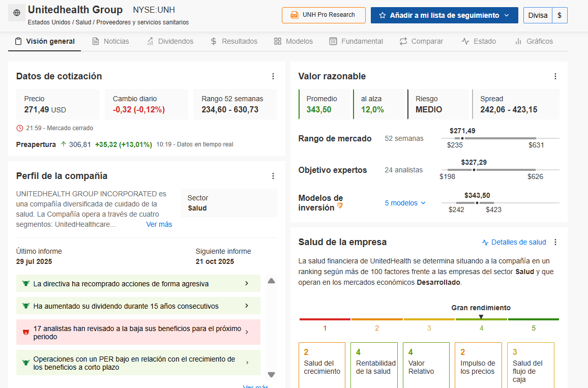The width and height of the screenshot is (588, 388).
Task: Select the dollar currency symbol button
Action: coord(560,15)
